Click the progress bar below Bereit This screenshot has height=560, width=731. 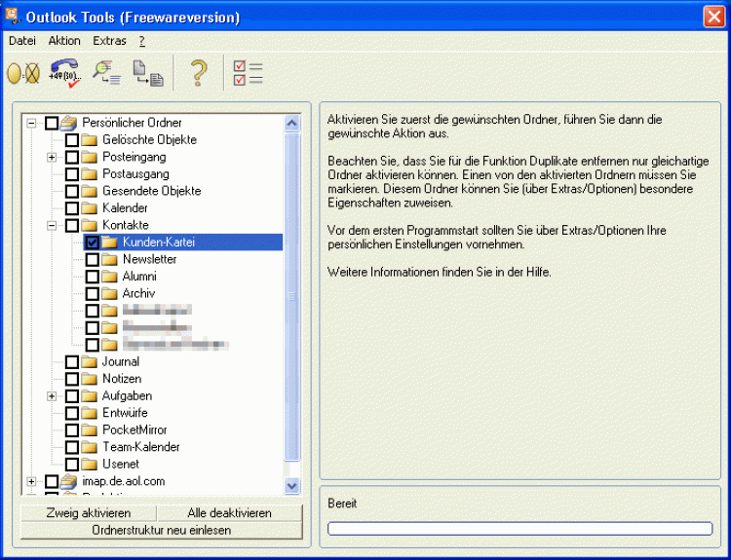click(519, 529)
